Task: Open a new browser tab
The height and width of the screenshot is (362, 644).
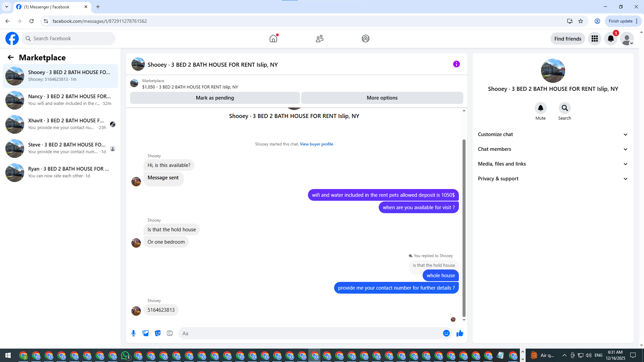Action: point(98,7)
